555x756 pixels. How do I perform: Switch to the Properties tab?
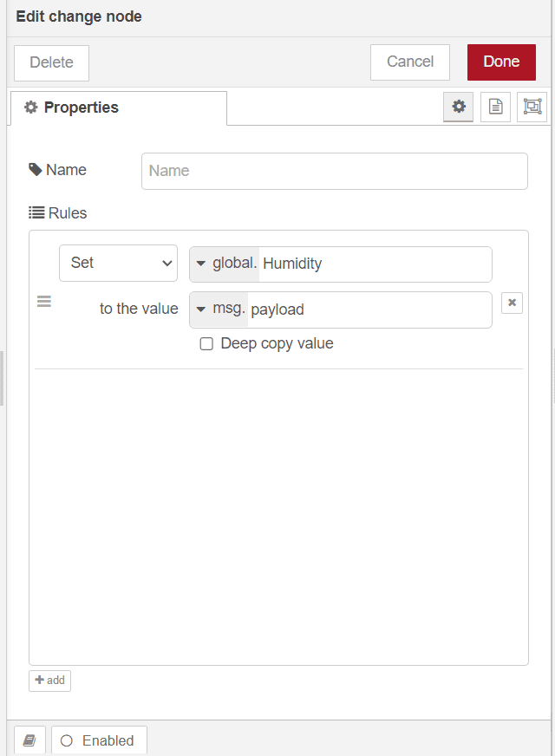80,108
